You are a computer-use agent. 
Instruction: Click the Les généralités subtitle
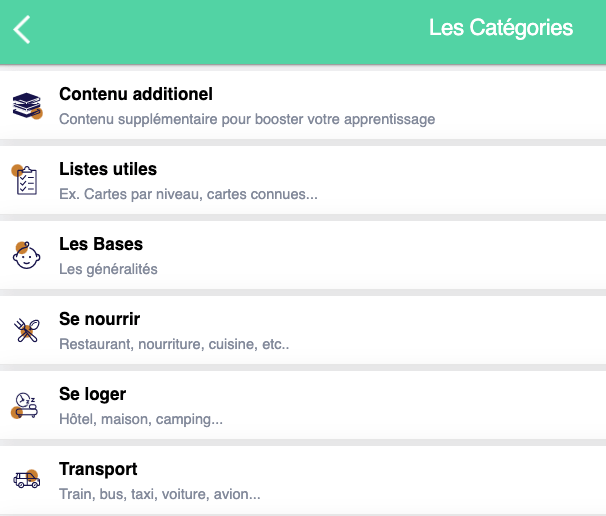pos(108,269)
